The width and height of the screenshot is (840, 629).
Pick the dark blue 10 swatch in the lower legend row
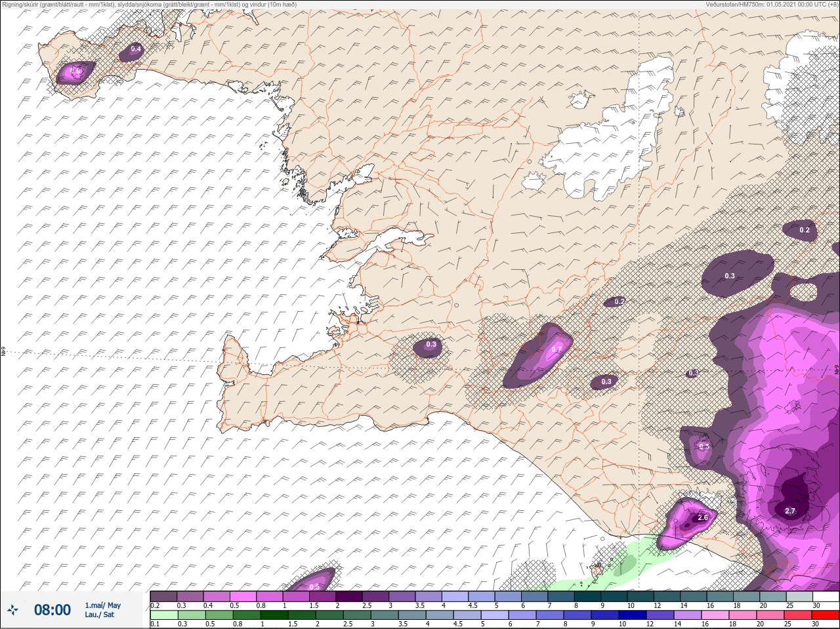(x=631, y=615)
